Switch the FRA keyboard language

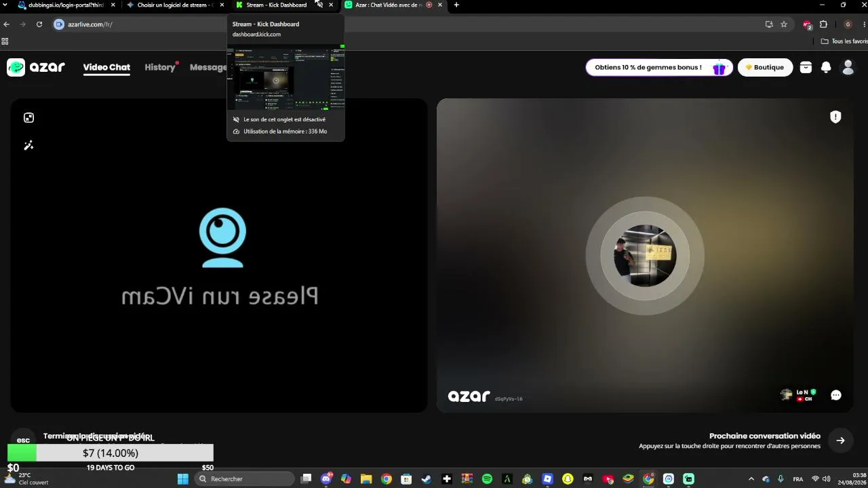(x=798, y=479)
